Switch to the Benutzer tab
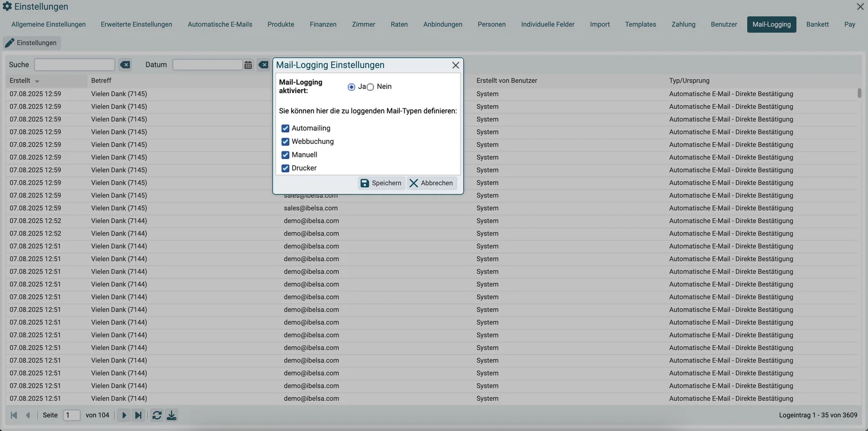The height and width of the screenshot is (431, 868). 724,24
